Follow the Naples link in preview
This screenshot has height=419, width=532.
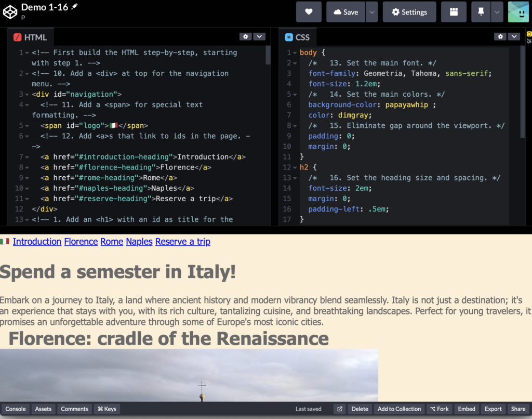point(139,241)
